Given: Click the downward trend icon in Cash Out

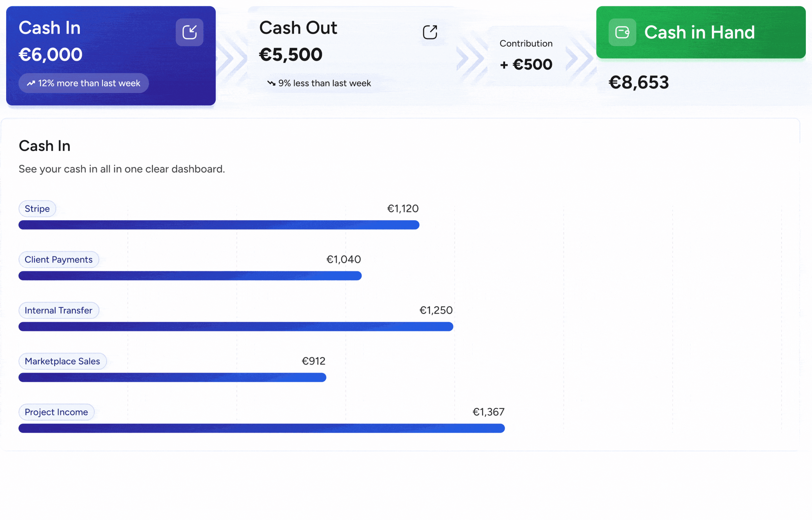Looking at the screenshot, I should [271, 83].
